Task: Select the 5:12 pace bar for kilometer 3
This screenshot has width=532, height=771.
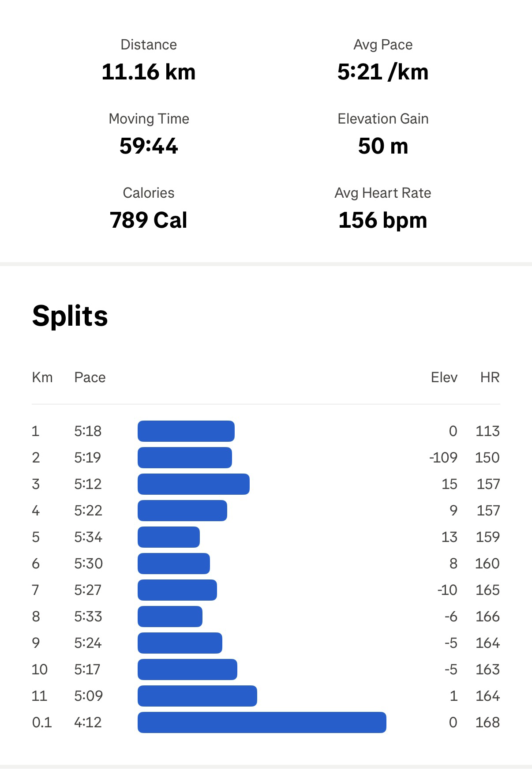Action: 193,484
